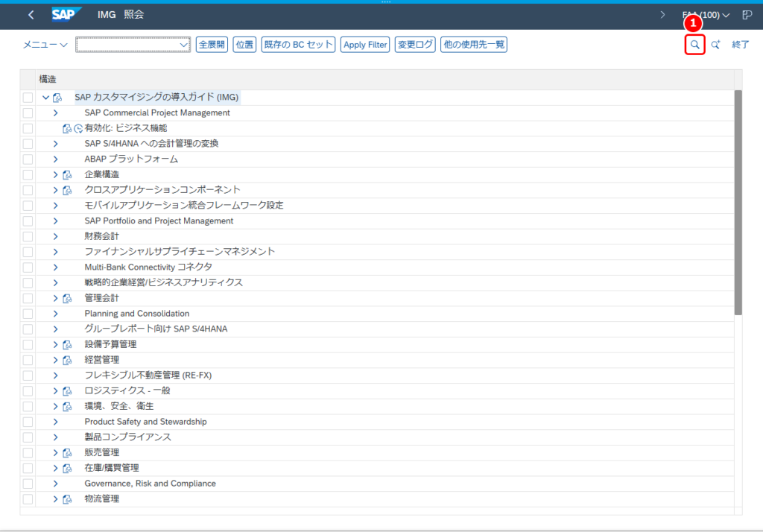Click document icon beside 在庫/購買管理

click(67, 468)
